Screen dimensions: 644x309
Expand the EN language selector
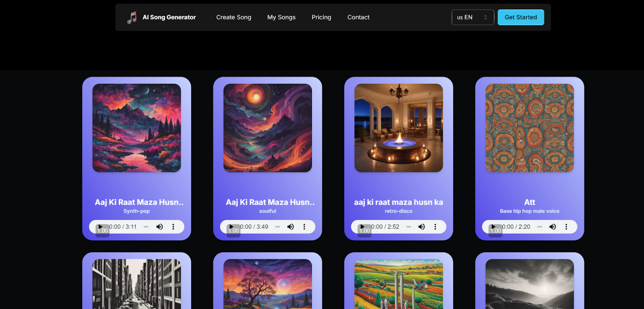click(x=473, y=17)
